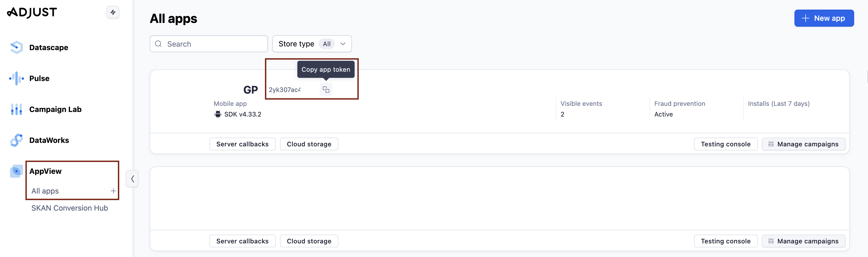Click the Pulse waveform icon
Viewport: 868px width, 257px height.
pos(16,79)
